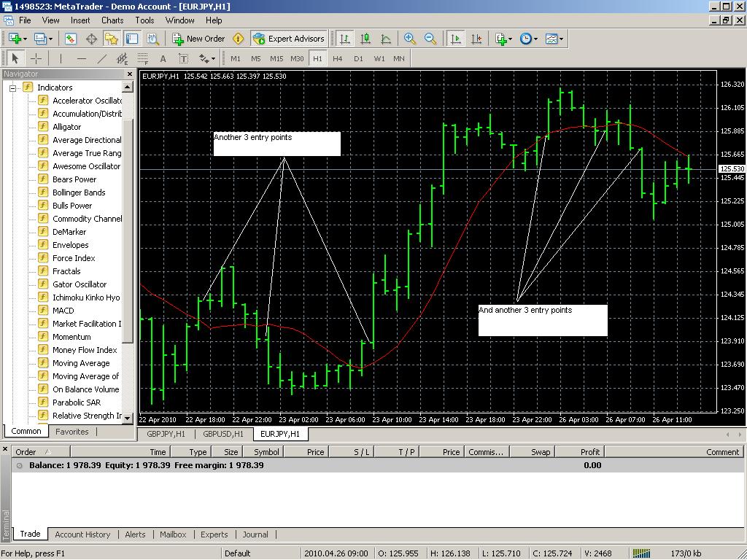Open the Profiles toolbar button
Image resolution: width=747 pixels, height=560 pixels.
click(x=43, y=39)
